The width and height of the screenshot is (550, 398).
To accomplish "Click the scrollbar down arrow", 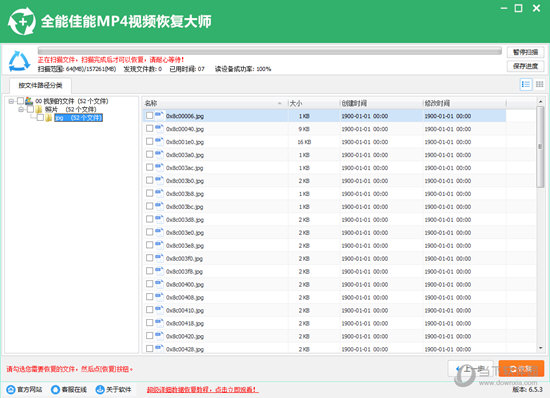I will [x=540, y=348].
